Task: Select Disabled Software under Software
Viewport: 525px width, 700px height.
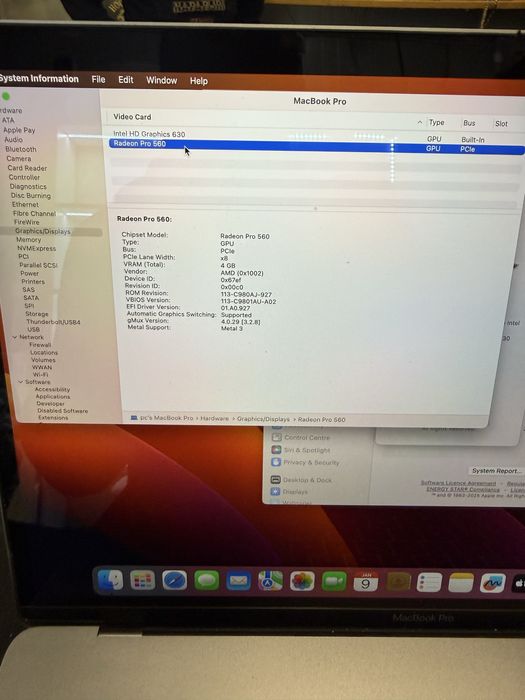Action: tap(62, 411)
